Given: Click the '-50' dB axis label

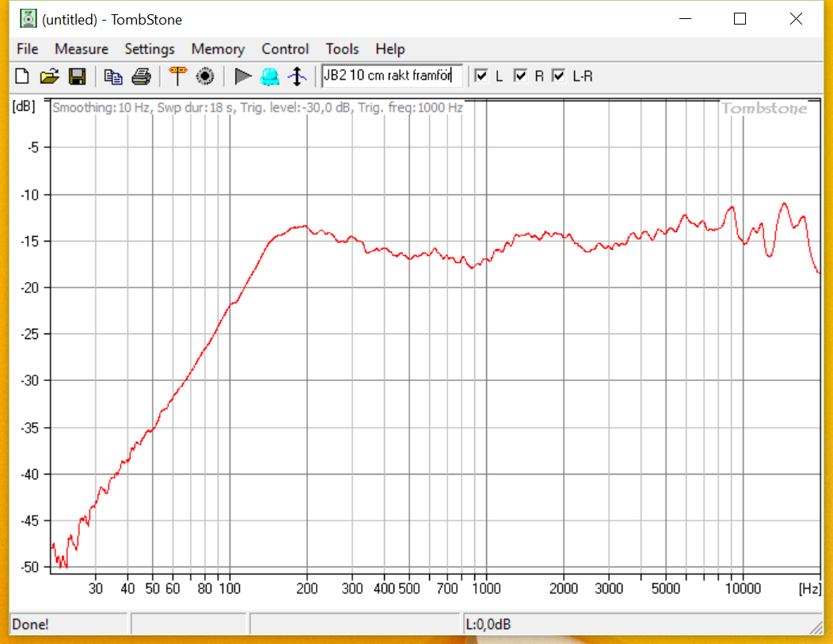Looking at the screenshot, I should pos(30,567).
